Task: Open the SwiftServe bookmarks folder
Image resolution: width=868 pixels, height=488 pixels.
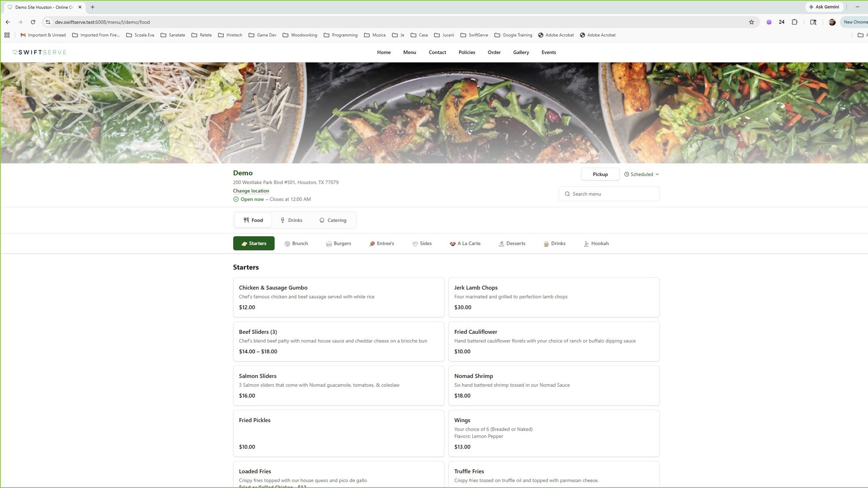Action: click(474, 35)
